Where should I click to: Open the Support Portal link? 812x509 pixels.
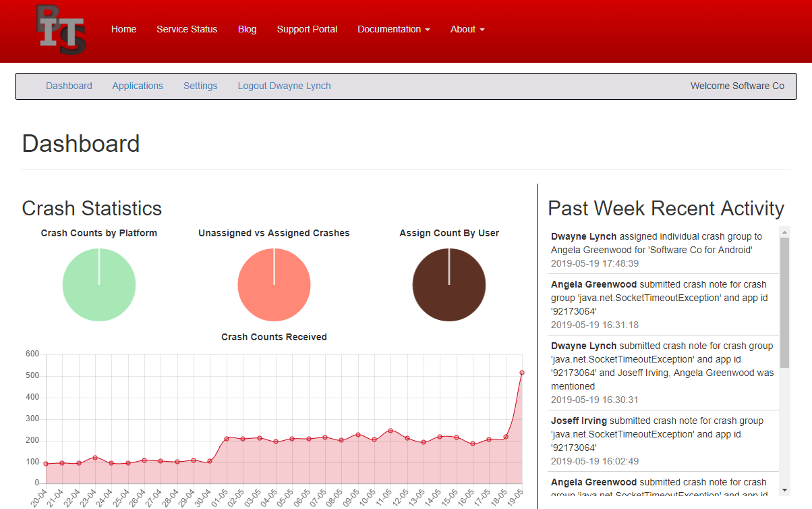pyautogui.click(x=307, y=29)
